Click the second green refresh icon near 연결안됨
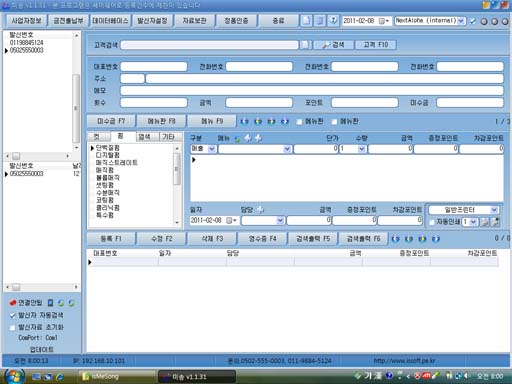 (71, 303)
